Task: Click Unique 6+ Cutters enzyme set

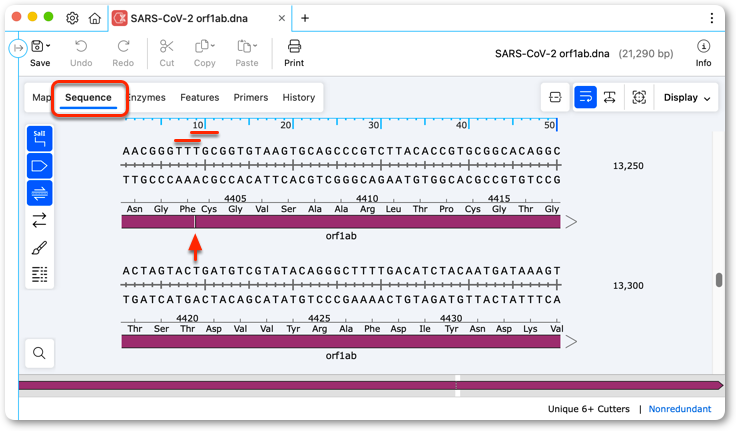Action: click(588, 409)
